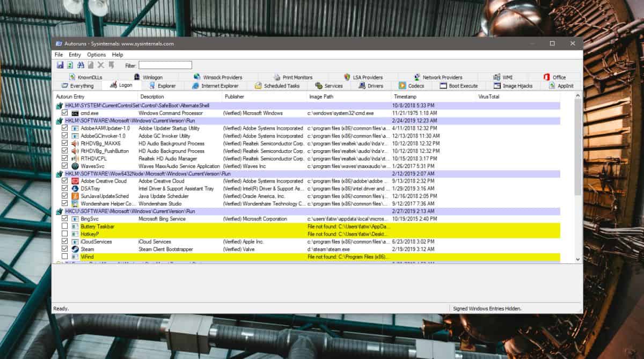Click the iCloudServices entry icon

tap(75, 241)
